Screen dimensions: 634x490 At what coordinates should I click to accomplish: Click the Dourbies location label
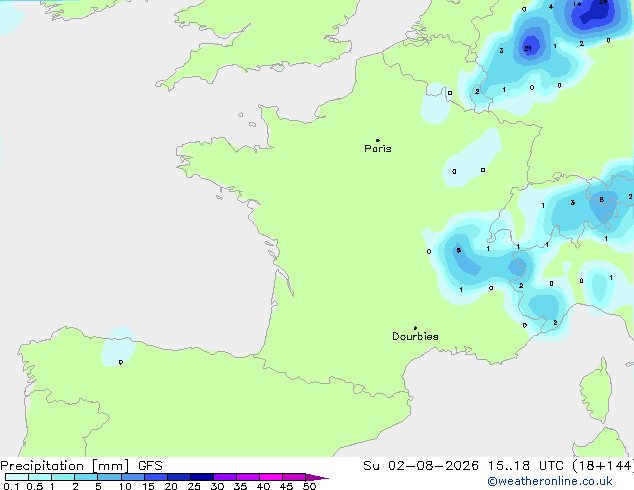coord(415,336)
